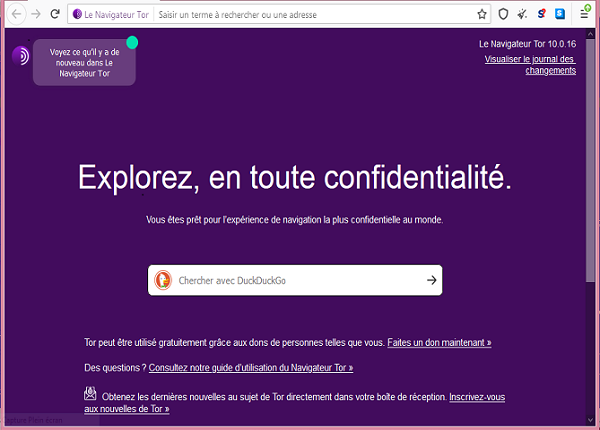
Task: Click the newsletter envelope icon
Action: pos(90,393)
